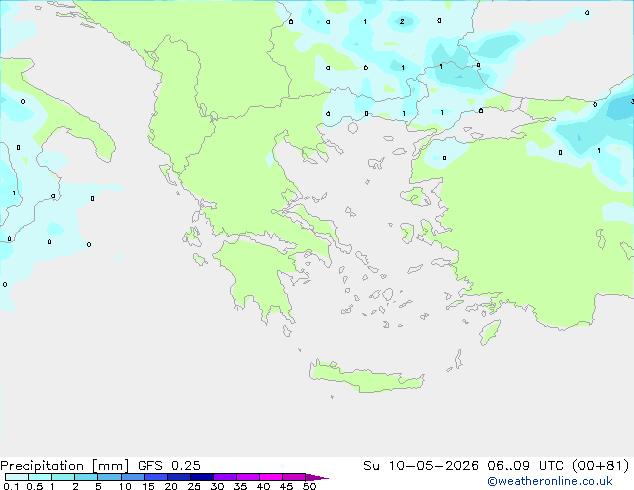The width and height of the screenshot is (634, 490).
Task: Click the 0.5 mm legend color swatch
Action: pyautogui.click(x=40, y=477)
